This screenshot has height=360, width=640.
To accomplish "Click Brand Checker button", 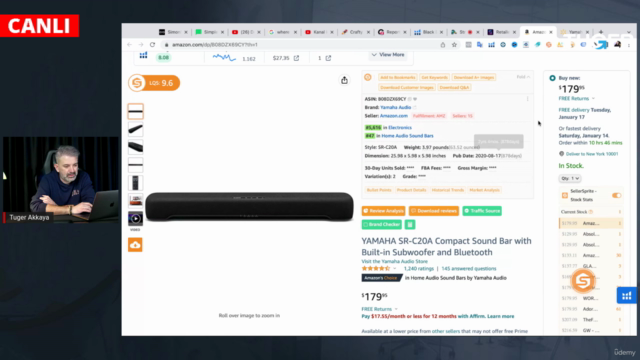I will (382, 224).
